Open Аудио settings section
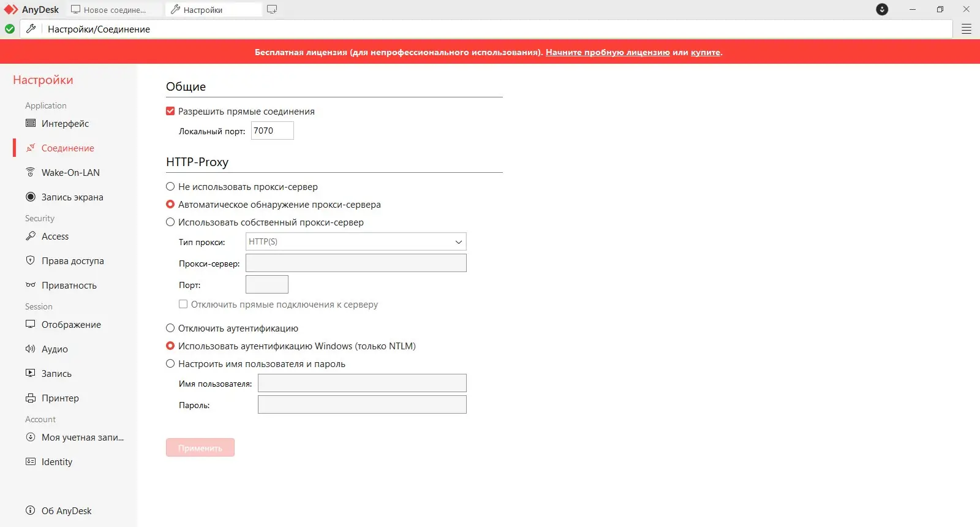 (x=55, y=349)
